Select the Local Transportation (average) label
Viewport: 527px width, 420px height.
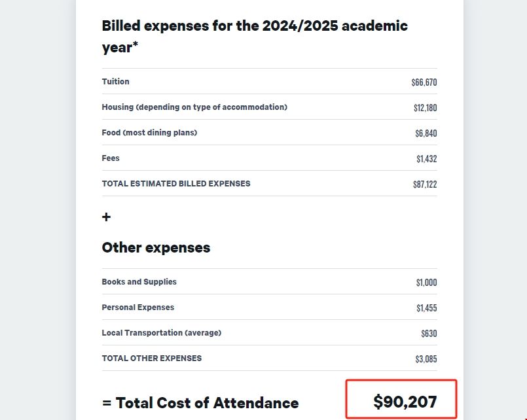(162, 333)
